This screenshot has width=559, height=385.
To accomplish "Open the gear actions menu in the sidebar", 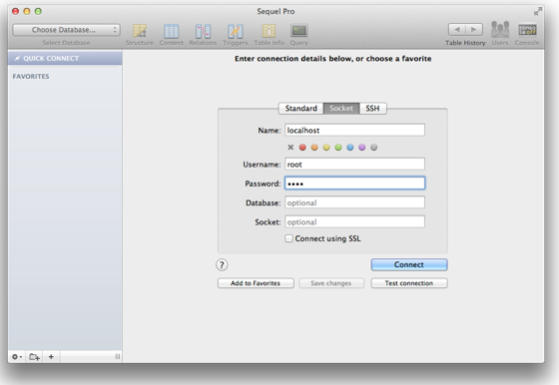I will (17, 356).
